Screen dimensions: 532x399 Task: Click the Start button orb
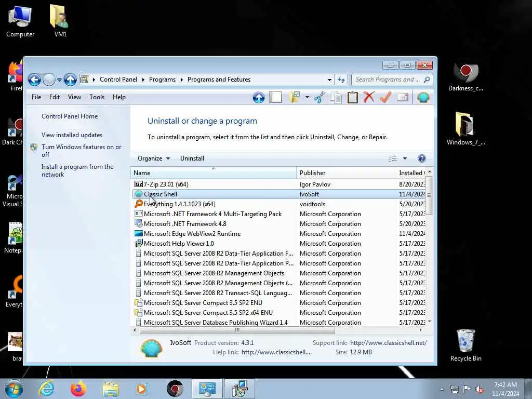pos(14,389)
